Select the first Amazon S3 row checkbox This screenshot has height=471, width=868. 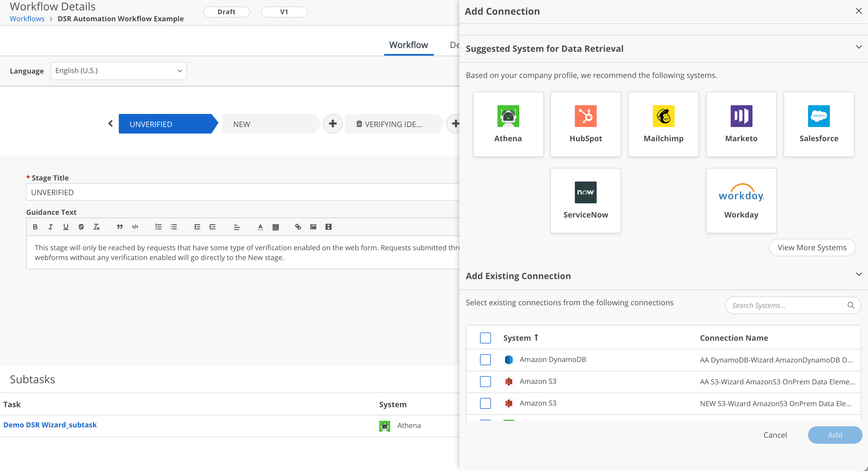[485, 382]
